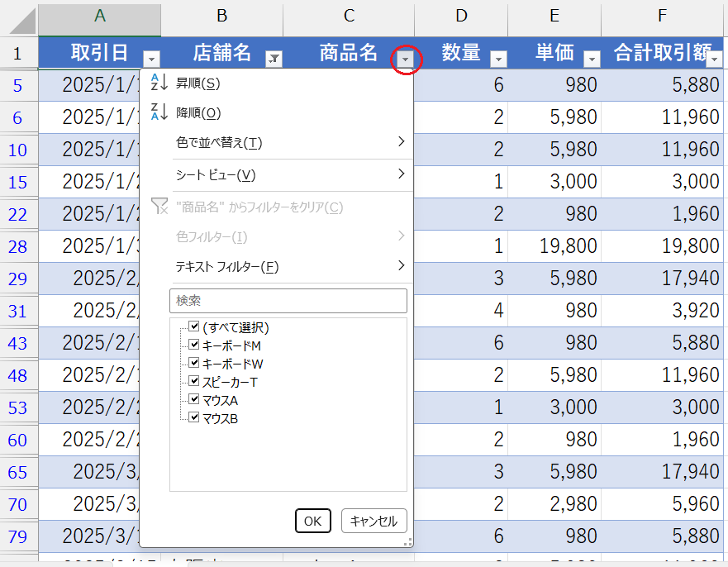Screen dimensions: 728x567
Task: Uncheck the キーボードM checkbox
Action: [x=194, y=345]
